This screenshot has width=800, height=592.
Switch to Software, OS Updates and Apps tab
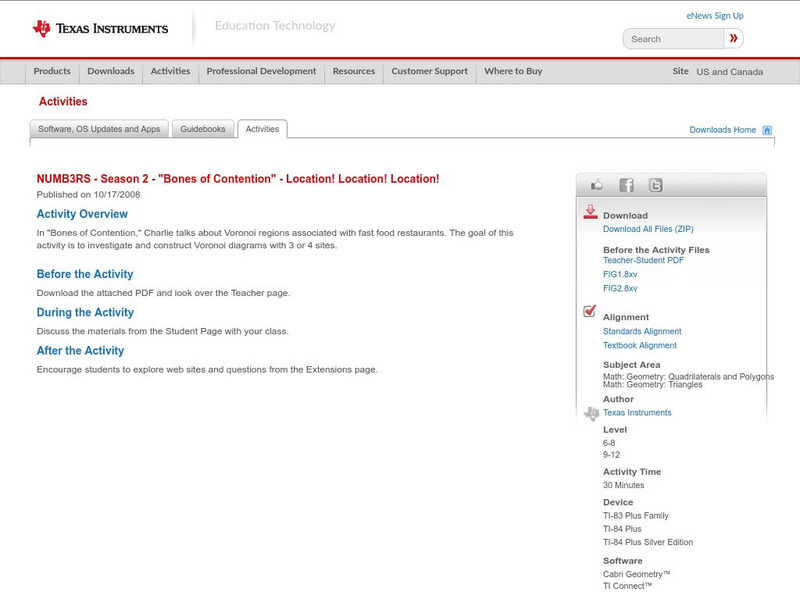(99, 129)
